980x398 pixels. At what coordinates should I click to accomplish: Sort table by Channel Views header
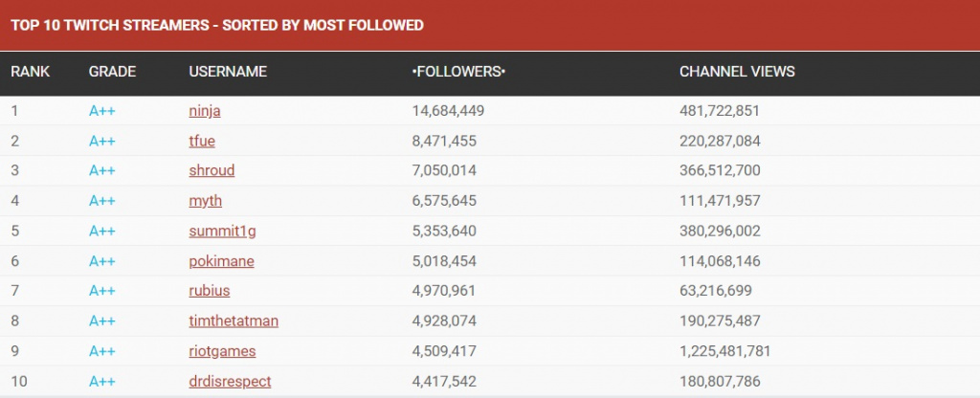click(737, 72)
